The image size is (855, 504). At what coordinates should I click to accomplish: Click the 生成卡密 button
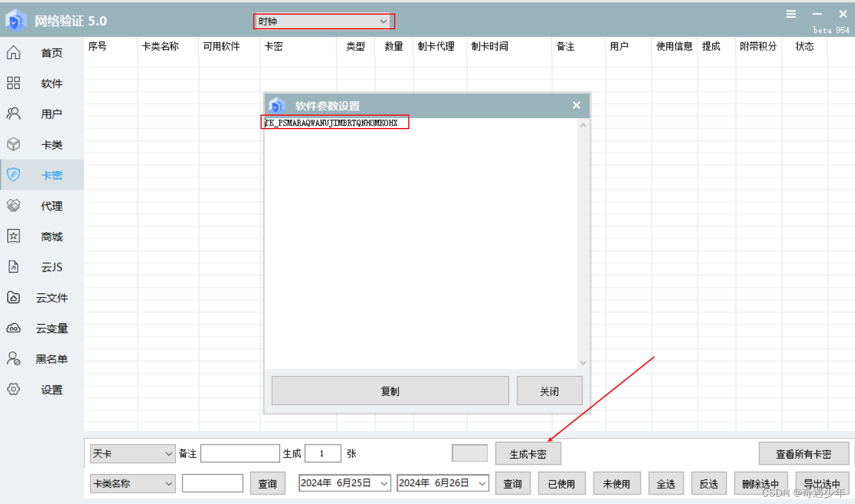click(x=528, y=454)
